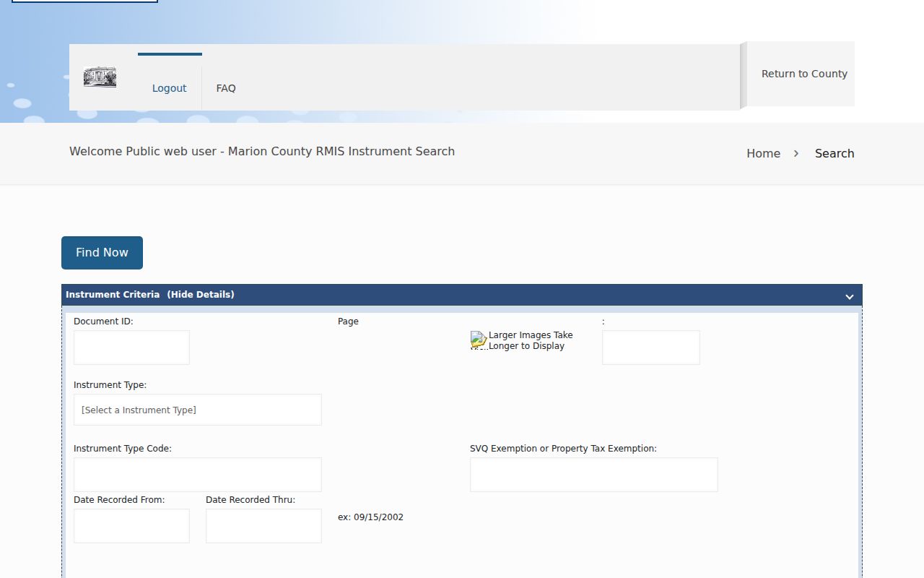Click 'Larger Images Take Longer to Display' text
The image size is (924, 578).
click(x=531, y=340)
